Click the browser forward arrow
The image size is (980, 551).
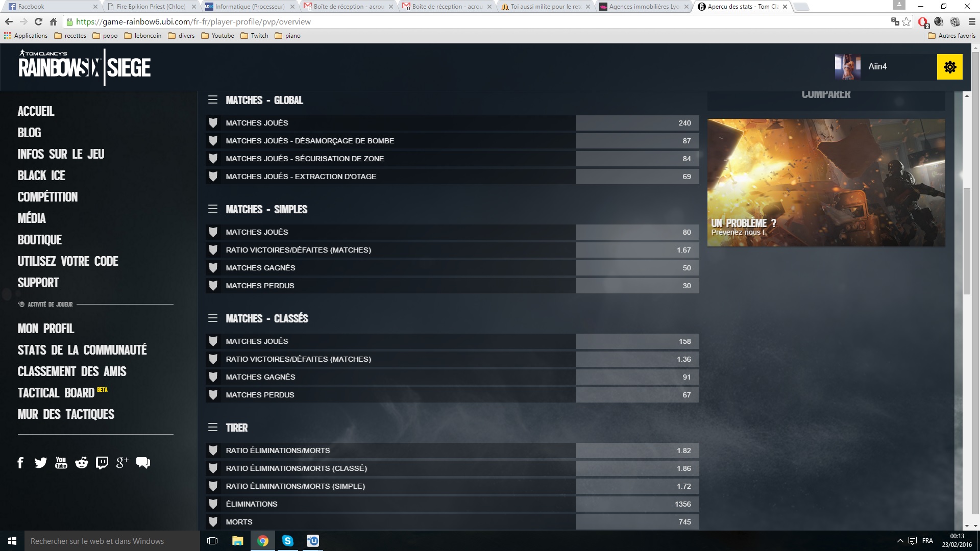point(23,22)
